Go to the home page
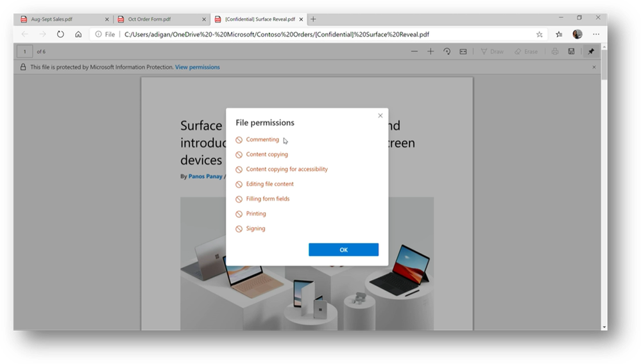 pyautogui.click(x=78, y=34)
